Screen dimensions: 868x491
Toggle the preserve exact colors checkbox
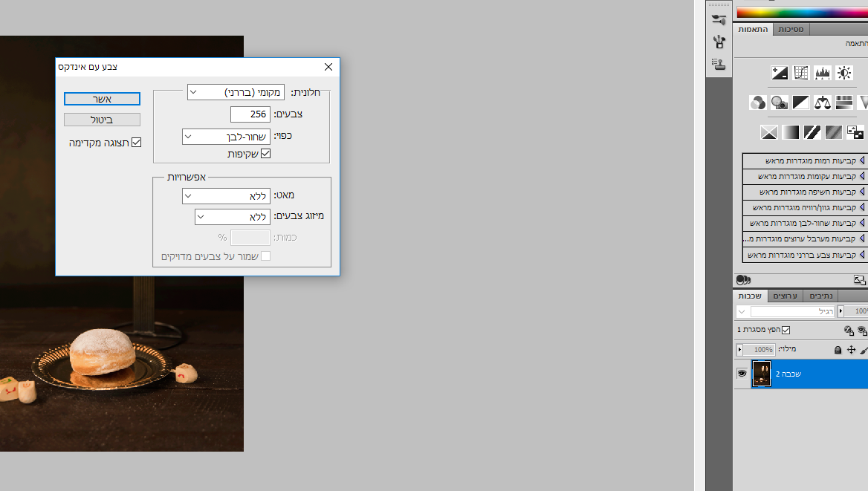(x=266, y=256)
